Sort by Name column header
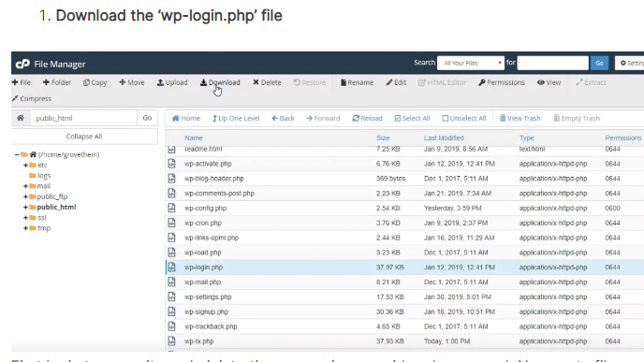This screenshot has height=362, width=644. [194, 138]
